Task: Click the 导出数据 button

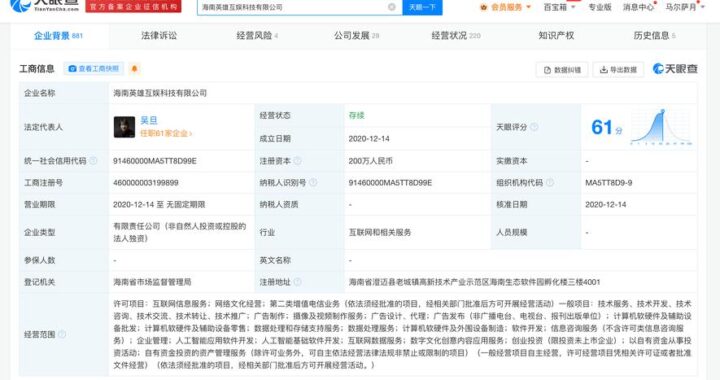Action: click(619, 70)
